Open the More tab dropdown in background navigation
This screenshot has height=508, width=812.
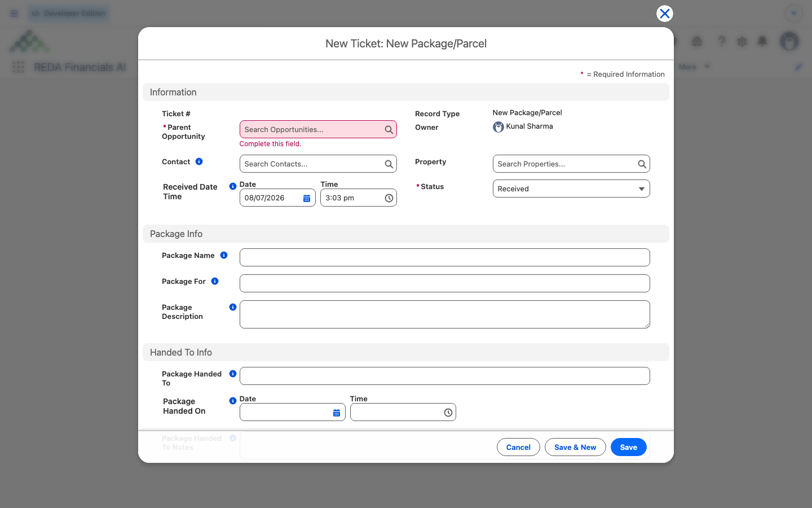pos(694,67)
